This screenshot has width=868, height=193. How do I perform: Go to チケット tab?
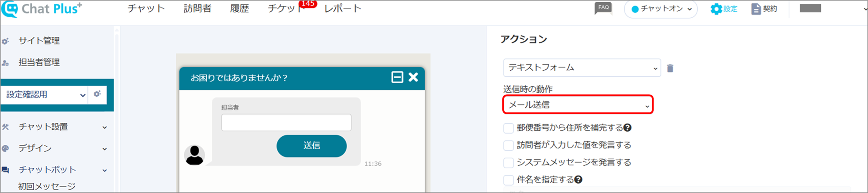point(285,8)
